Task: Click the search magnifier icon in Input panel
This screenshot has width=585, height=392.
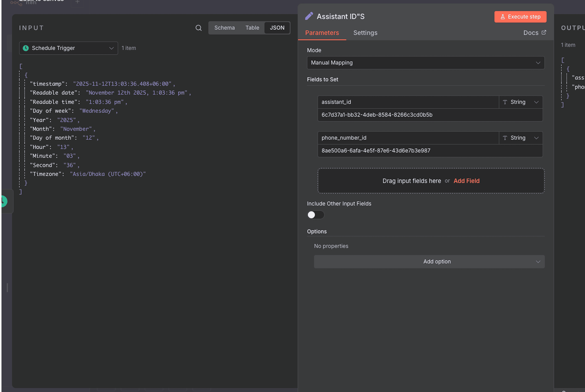Action: tap(198, 28)
